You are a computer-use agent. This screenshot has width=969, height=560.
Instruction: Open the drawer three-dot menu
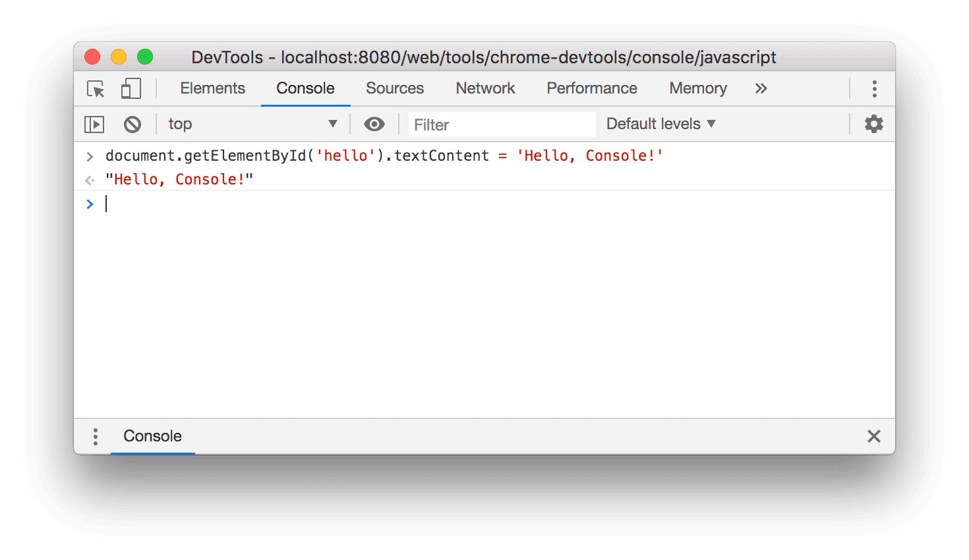pyautogui.click(x=95, y=436)
